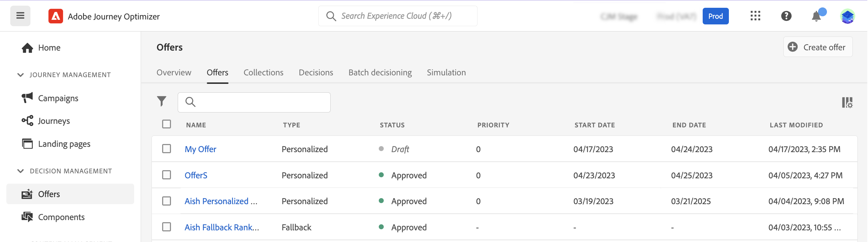The height and width of the screenshot is (242, 868).
Task: Check the Aish Fallback Rank row checkbox
Action: point(166,227)
